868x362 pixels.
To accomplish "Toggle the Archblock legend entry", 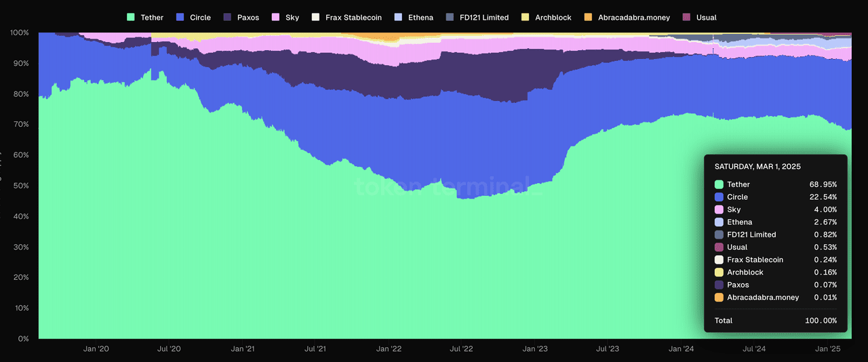I will pyautogui.click(x=546, y=17).
